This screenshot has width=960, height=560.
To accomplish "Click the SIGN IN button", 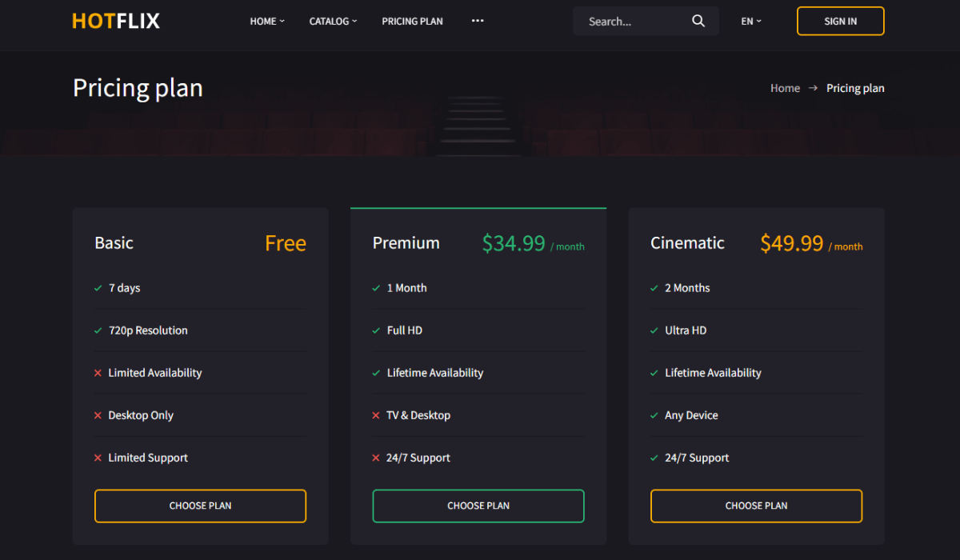I will coord(841,21).
